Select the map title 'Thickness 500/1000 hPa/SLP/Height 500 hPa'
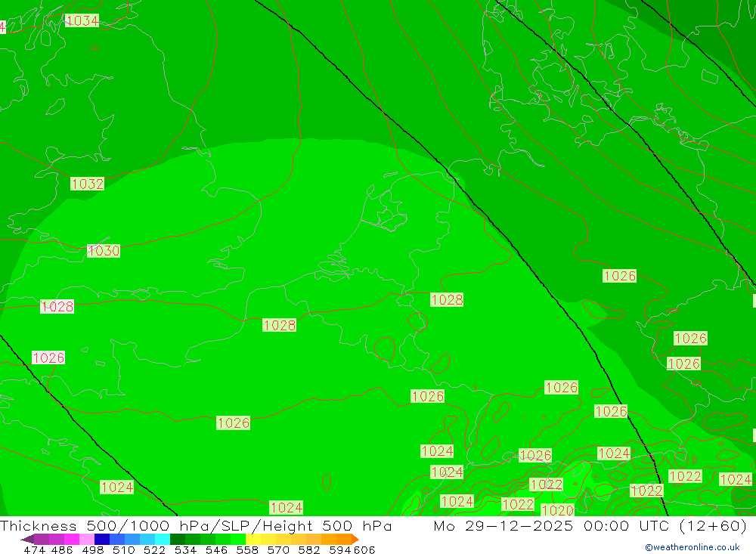The height and width of the screenshot is (554, 756). tap(196, 525)
